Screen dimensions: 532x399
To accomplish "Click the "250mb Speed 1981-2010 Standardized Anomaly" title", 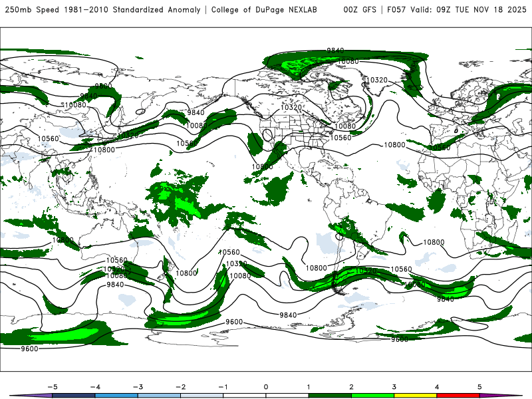I will (102, 10).
